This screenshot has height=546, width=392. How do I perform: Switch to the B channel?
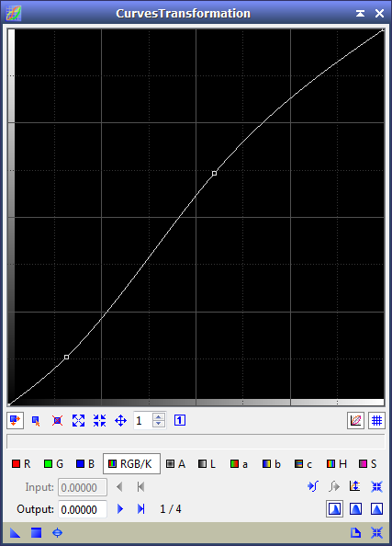tap(85, 464)
